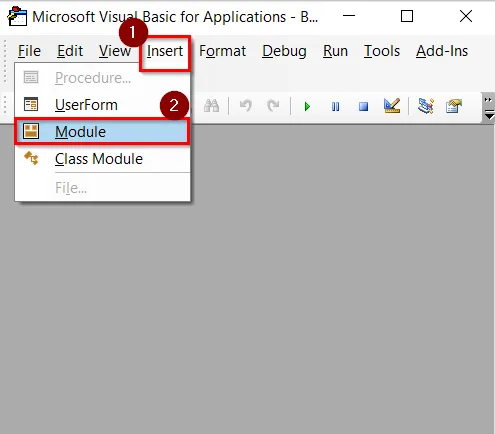The image size is (495, 434).
Task: Minimize the Visual Basic window
Action: pos(349,16)
